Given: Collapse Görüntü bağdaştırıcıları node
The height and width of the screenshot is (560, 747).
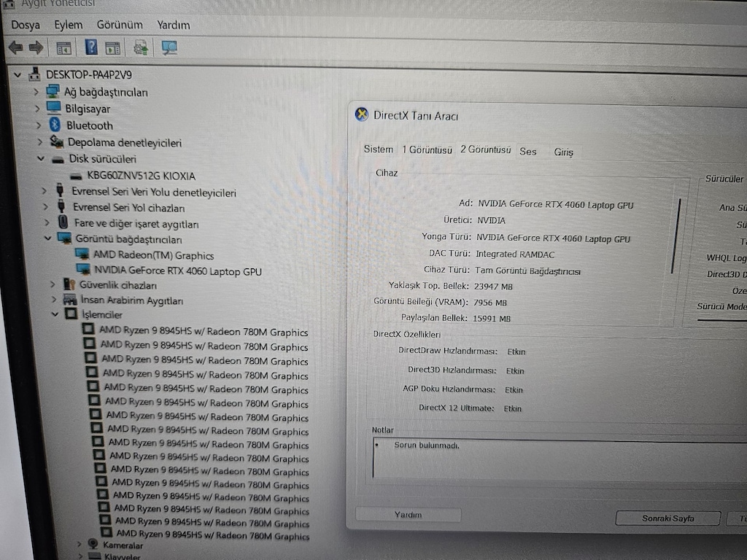Looking at the screenshot, I should (47, 238).
